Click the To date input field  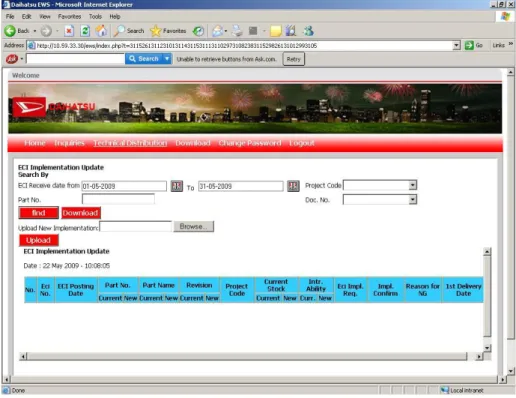point(241,186)
